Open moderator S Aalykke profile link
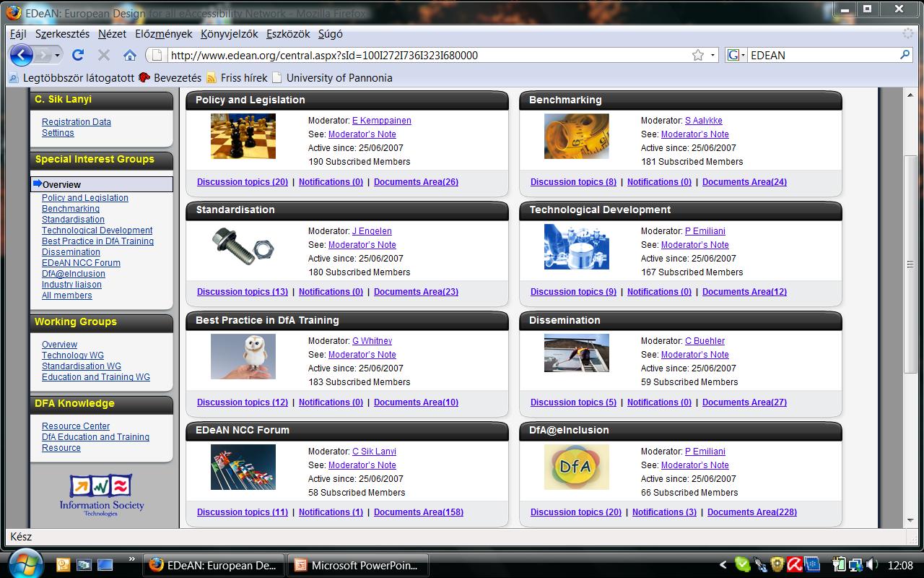This screenshot has width=924, height=578. pyautogui.click(x=704, y=121)
